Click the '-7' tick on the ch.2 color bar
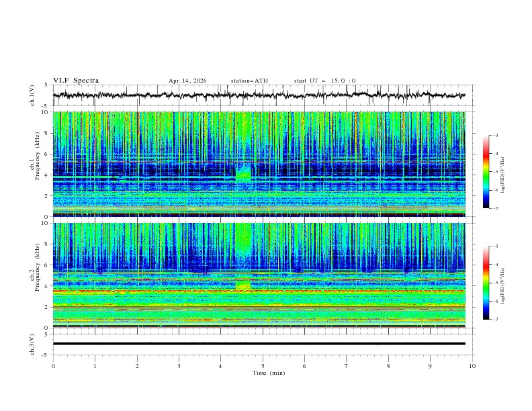532x411 pixels. tap(495, 320)
